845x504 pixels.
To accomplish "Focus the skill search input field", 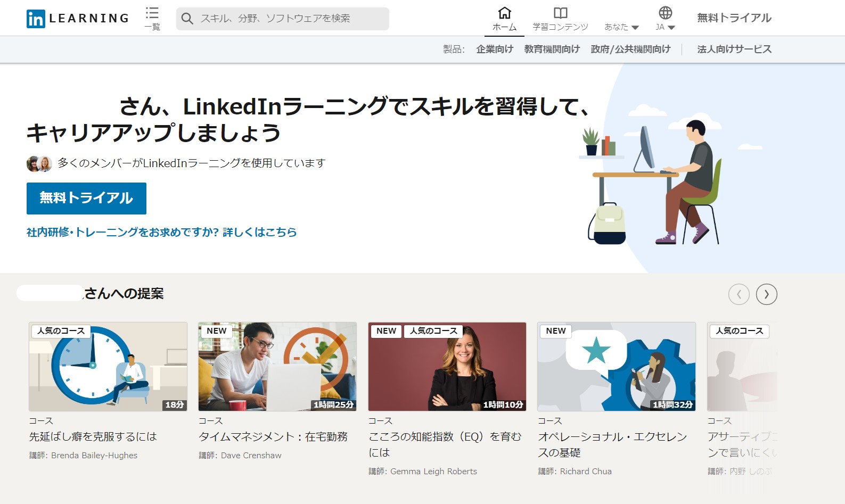I will point(282,19).
